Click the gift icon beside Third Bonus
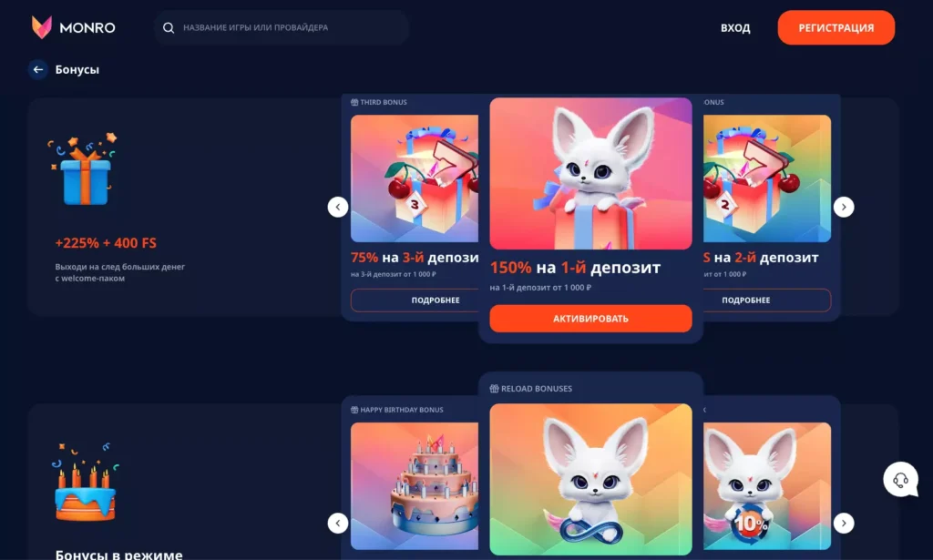The image size is (933, 560). (354, 102)
